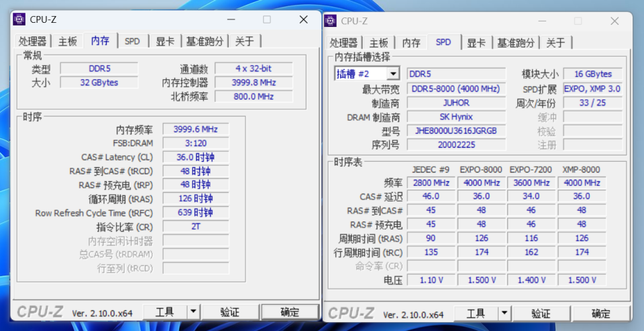Image resolution: width=644 pixels, height=331 pixels.
Task: Click part number JHE8000U3616JGRGB
Action: point(456,131)
